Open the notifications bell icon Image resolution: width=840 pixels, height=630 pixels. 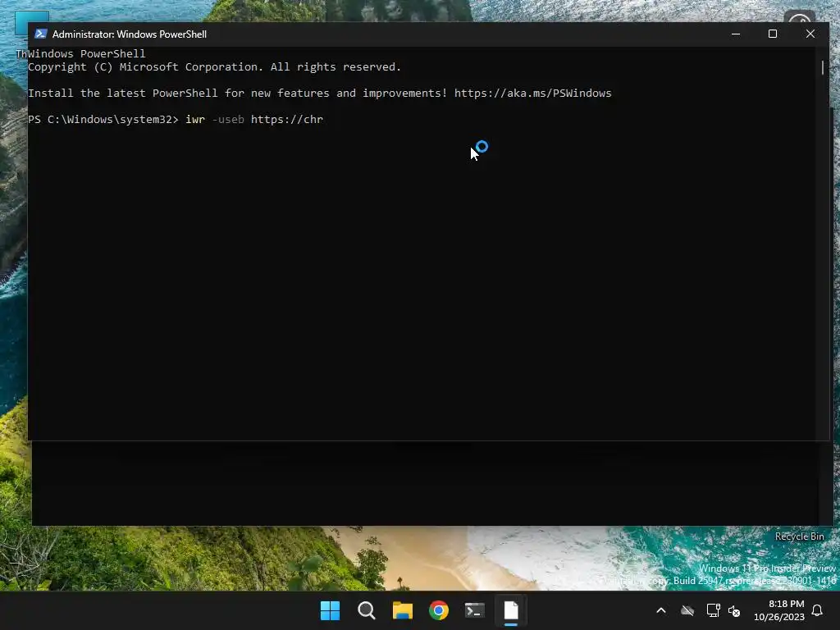(818, 610)
